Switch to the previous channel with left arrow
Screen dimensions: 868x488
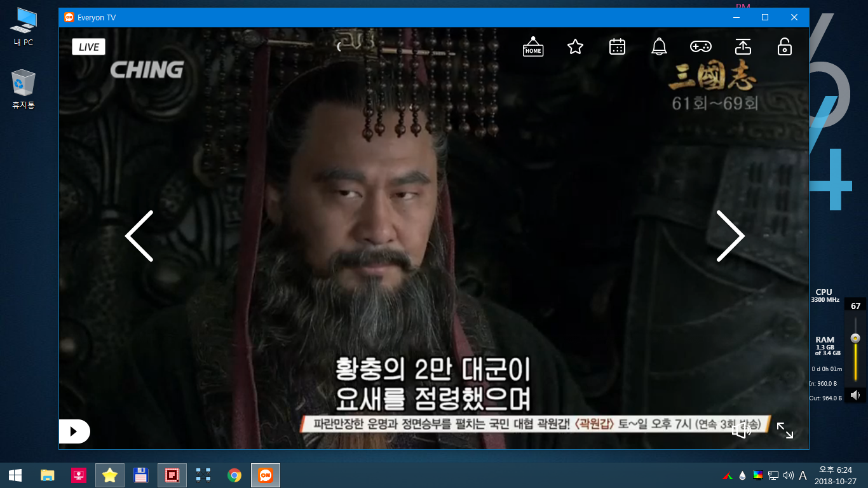139,236
